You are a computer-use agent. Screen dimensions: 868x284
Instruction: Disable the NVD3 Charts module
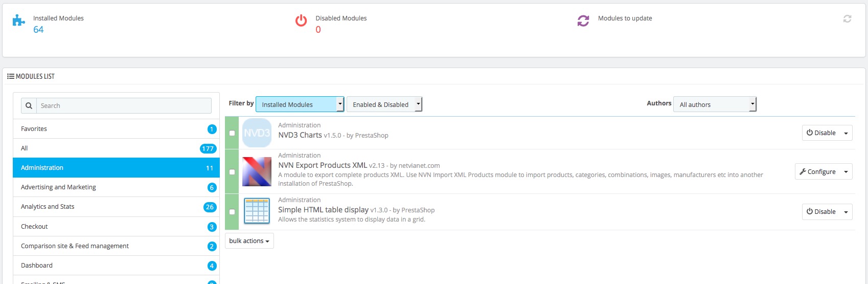click(x=821, y=133)
